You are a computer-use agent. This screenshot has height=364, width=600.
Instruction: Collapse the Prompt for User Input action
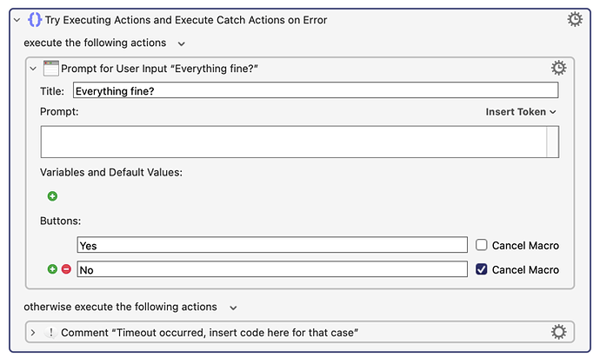33,69
